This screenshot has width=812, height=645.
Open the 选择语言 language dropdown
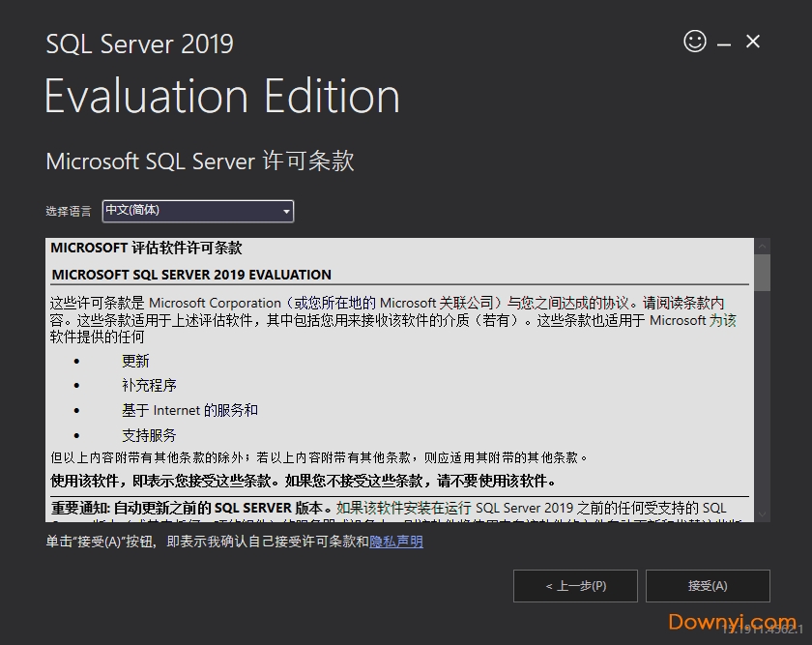coord(198,211)
